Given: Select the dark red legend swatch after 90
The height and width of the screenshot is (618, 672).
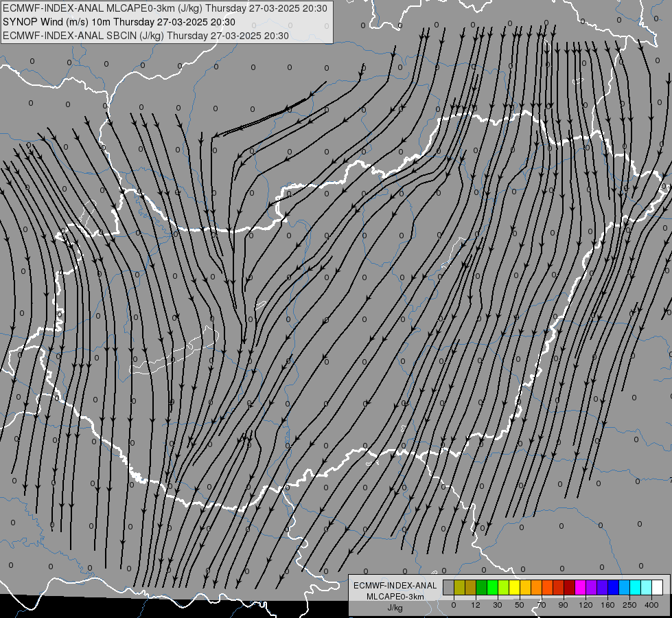Looking at the screenshot, I should point(569,587).
